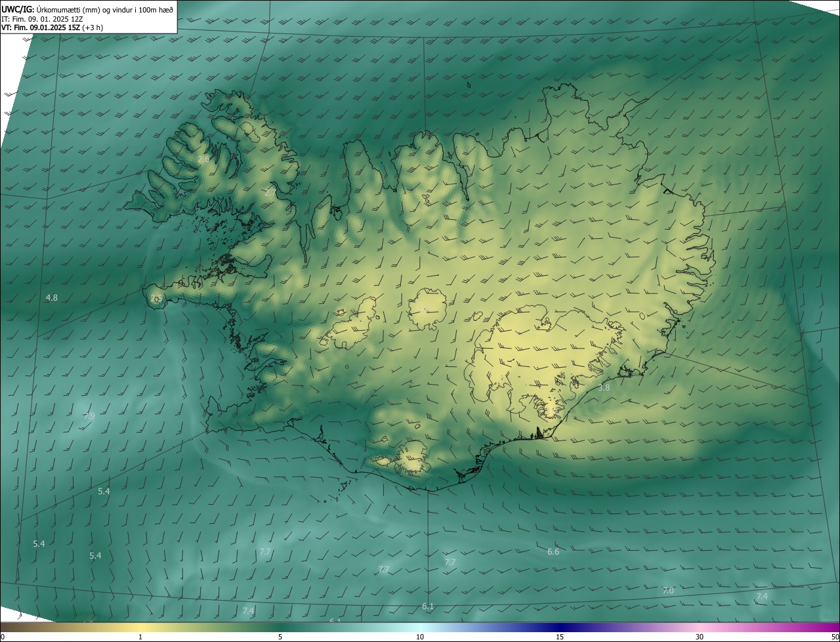Click the 6.6 value label south of Iceland

pyautogui.click(x=553, y=552)
